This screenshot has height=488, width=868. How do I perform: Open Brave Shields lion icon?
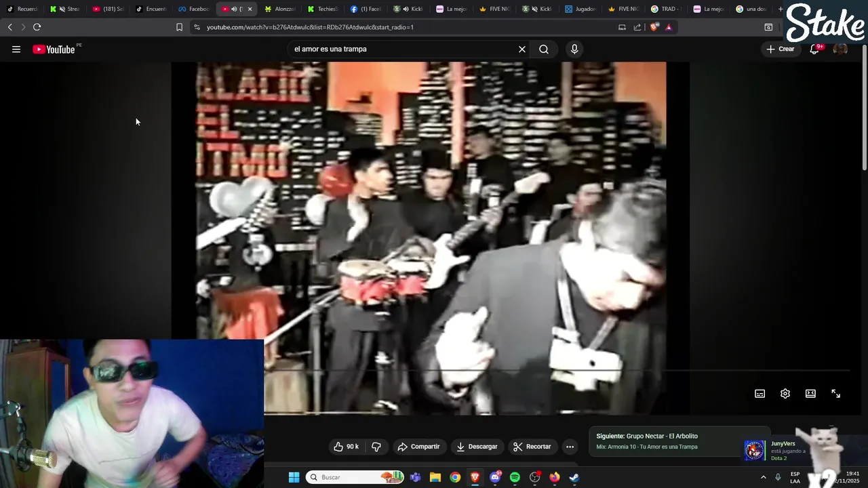(x=654, y=27)
